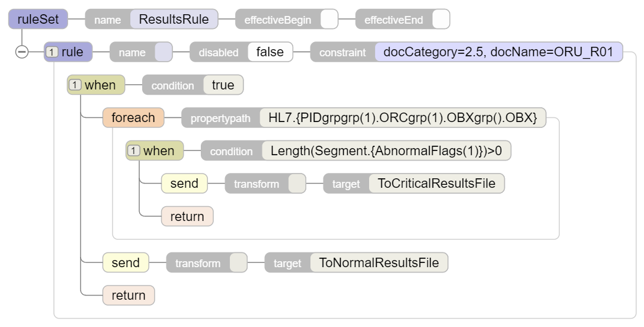
Task: Edit the docCategory constraint value
Action: (x=498, y=52)
